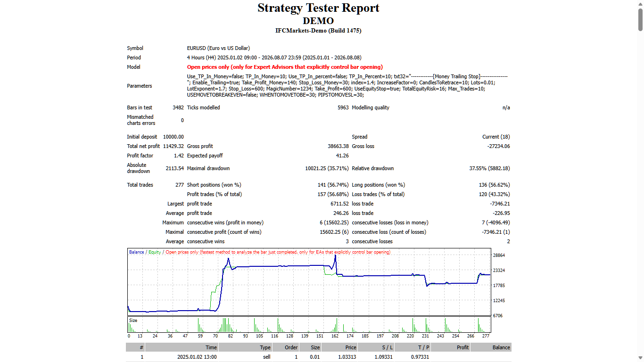Select the initial deposit value "10000.00"
Image resolution: width=644 pixels, height=362 pixels.
coord(173,137)
